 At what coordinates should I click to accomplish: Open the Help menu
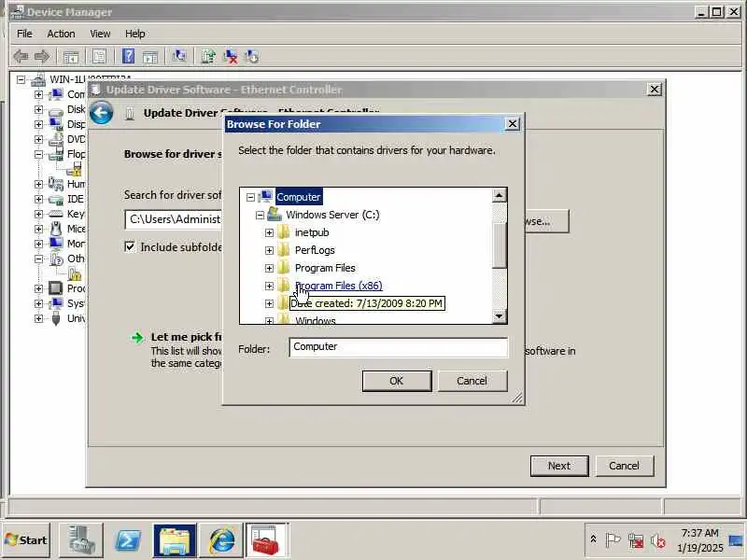coord(134,34)
